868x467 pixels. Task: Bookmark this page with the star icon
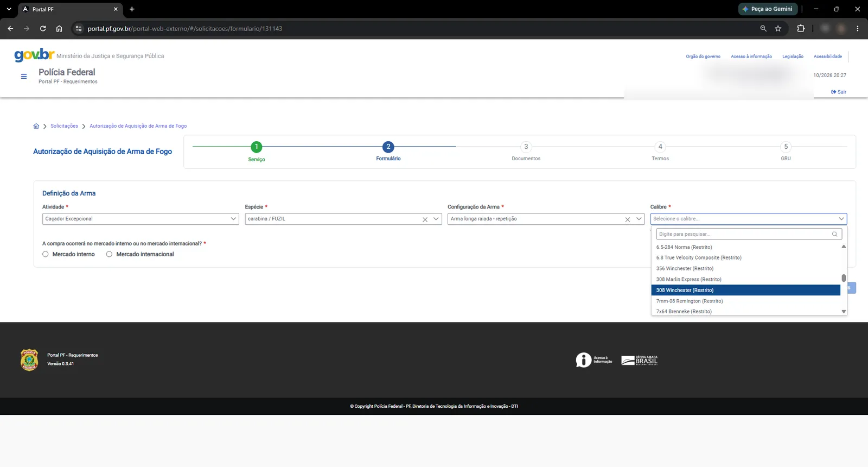(x=778, y=28)
